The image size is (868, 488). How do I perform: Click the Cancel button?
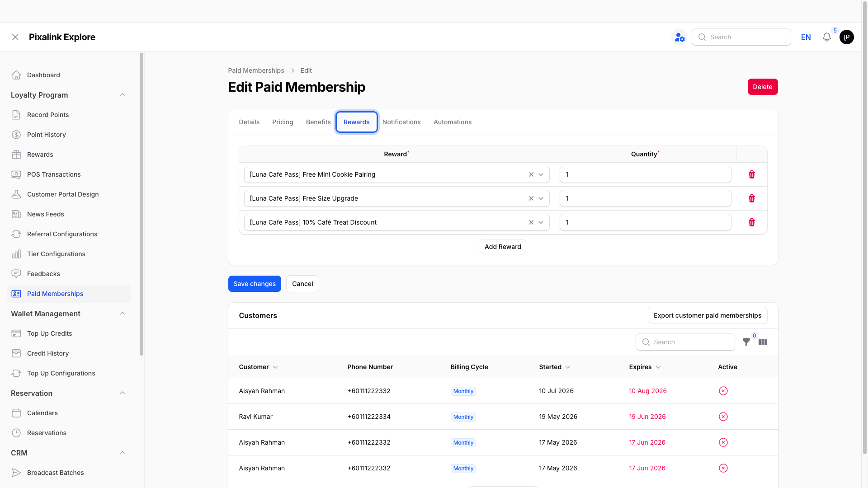click(x=302, y=284)
